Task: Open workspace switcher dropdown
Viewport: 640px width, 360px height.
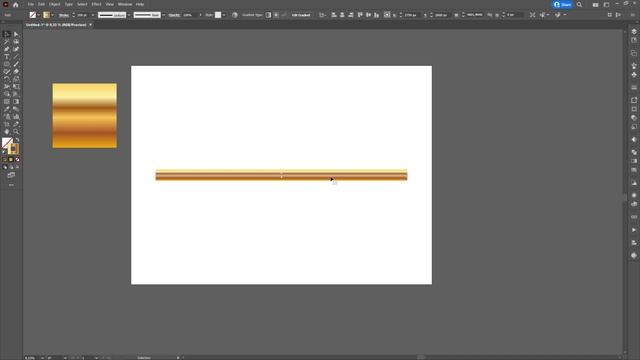Action: 607,4
